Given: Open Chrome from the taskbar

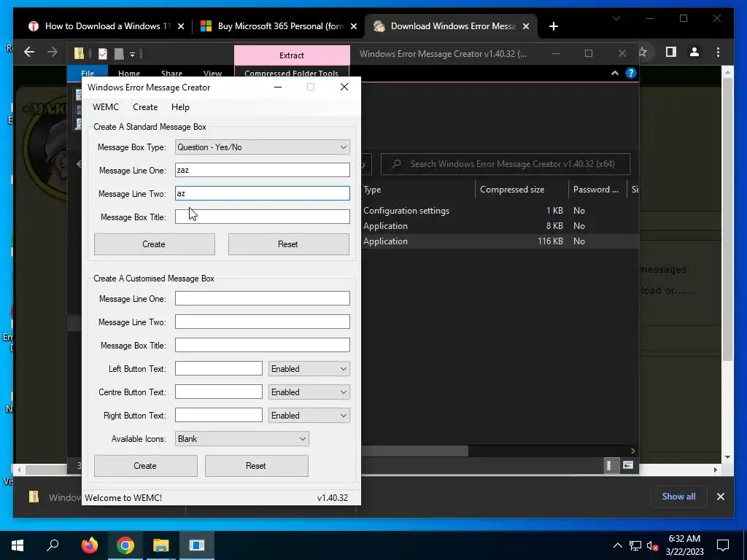Looking at the screenshot, I should (x=125, y=545).
